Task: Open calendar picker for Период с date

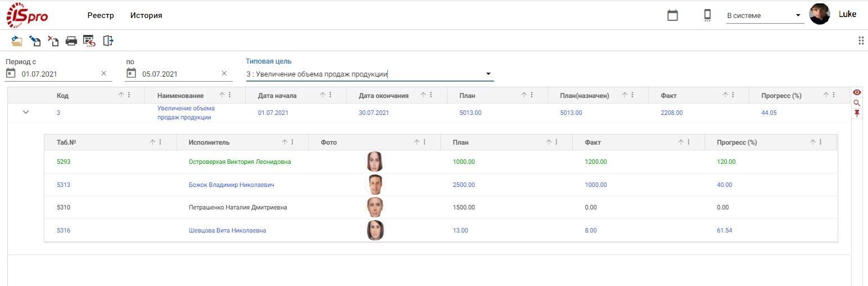Action: click(x=11, y=73)
